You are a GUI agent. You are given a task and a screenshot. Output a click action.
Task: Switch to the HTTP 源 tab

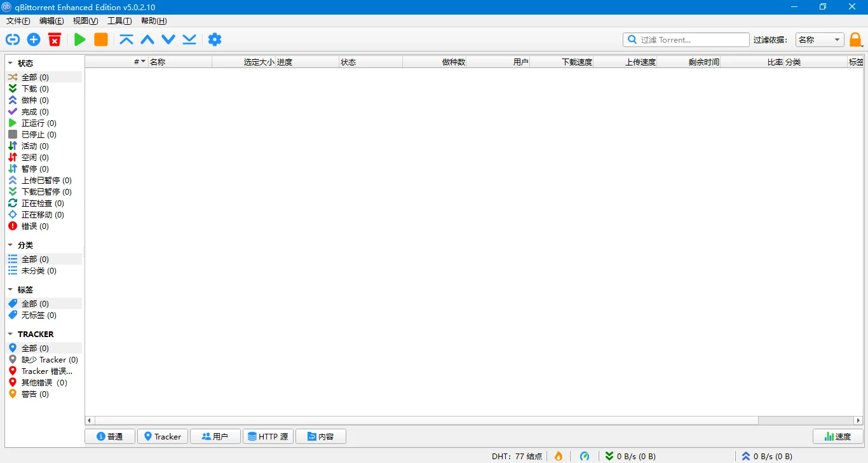(x=268, y=436)
